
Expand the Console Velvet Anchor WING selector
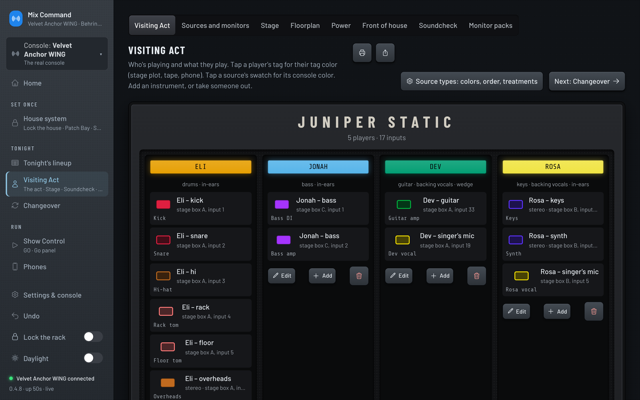[x=57, y=54]
